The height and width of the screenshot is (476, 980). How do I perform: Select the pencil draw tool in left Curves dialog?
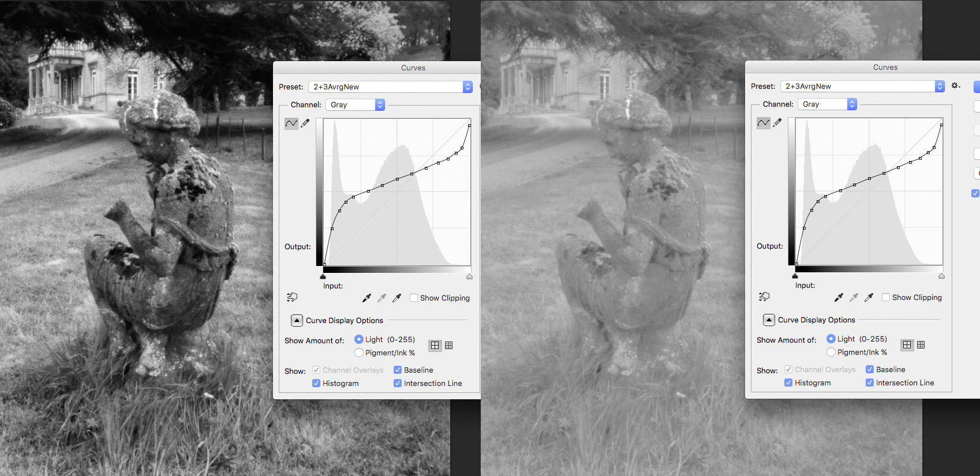(x=305, y=123)
